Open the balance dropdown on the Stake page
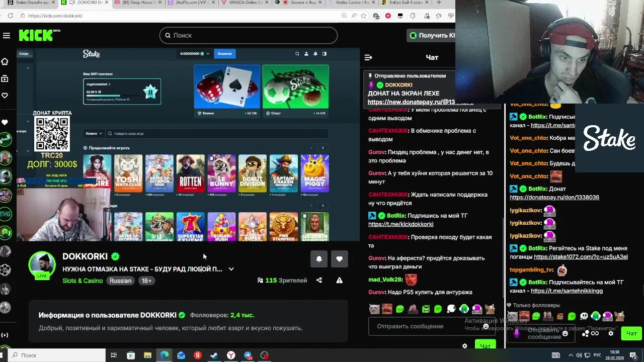 [x=196, y=54]
